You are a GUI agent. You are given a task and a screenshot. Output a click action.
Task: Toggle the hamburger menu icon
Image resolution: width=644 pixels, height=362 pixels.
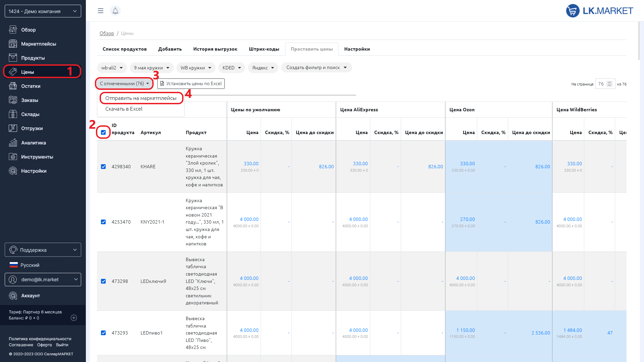[101, 11]
